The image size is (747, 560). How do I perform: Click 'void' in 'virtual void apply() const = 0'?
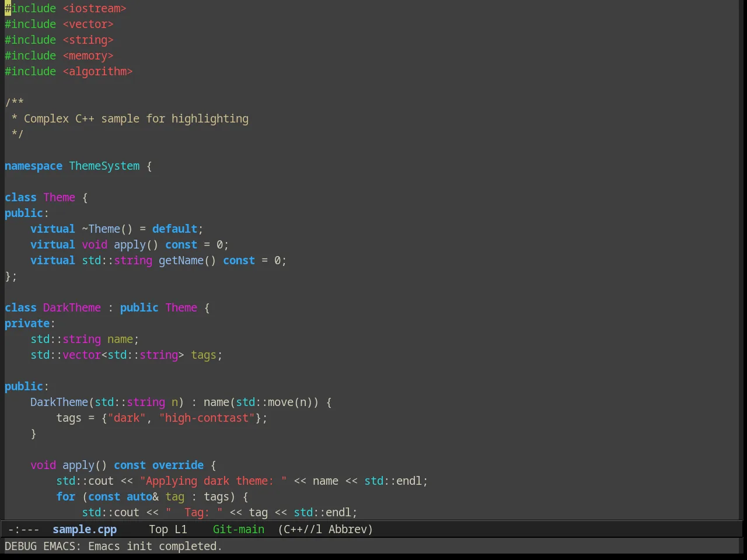(x=95, y=244)
